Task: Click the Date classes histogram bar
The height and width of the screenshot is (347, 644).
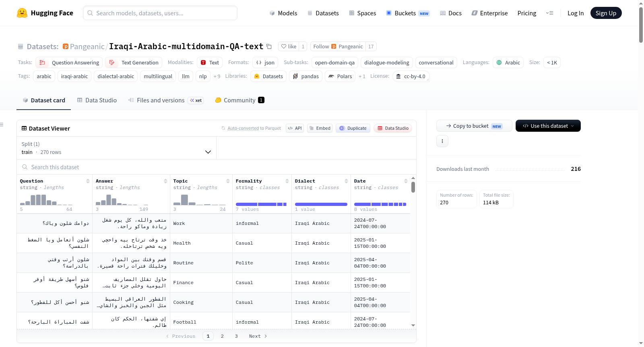Action: click(380, 204)
